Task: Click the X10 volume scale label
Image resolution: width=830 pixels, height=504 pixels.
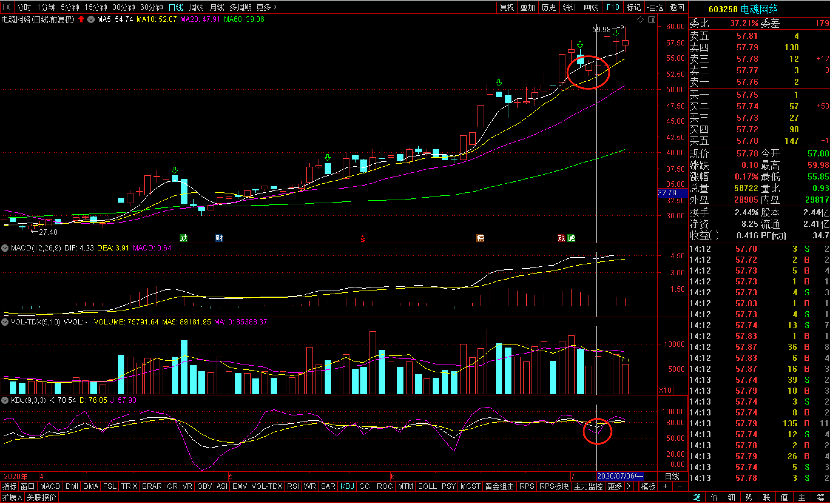Action: pyautogui.click(x=665, y=391)
